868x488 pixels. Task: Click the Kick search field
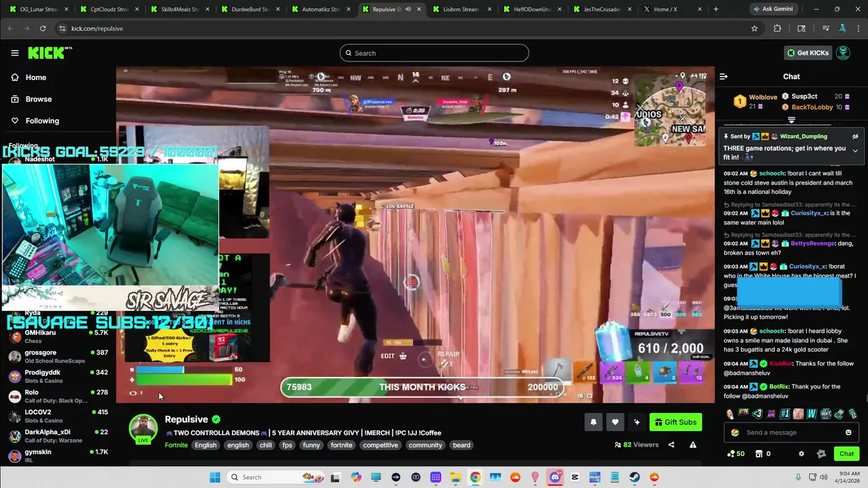(x=434, y=53)
